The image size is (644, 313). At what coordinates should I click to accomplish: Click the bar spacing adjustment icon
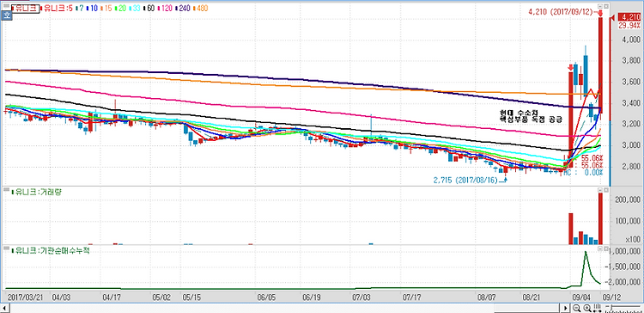[x=597, y=308]
